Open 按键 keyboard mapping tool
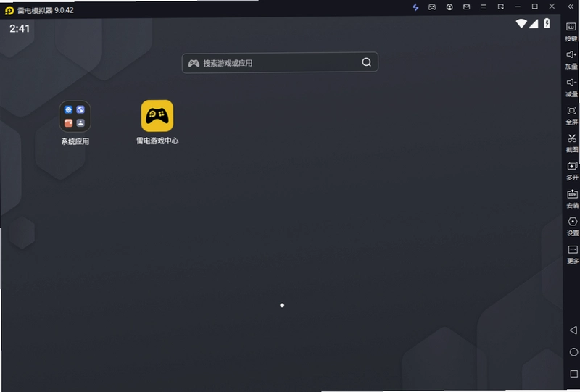This screenshot has height=392, width=580. 571,31
